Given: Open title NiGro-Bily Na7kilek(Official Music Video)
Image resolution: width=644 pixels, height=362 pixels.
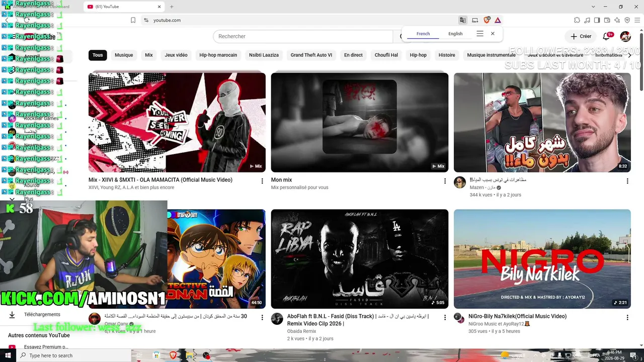Looking at the screenshot, I should click(x=518, y=316).
